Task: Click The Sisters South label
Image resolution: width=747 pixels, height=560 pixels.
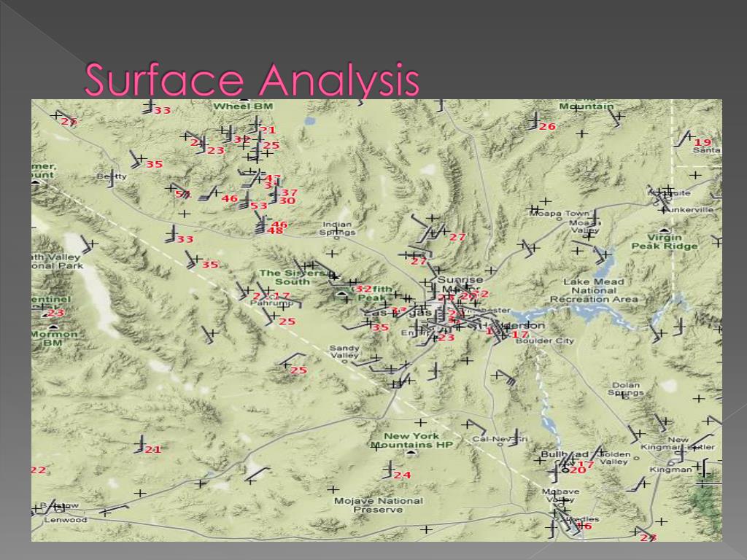Action: (x=293, y=277)
